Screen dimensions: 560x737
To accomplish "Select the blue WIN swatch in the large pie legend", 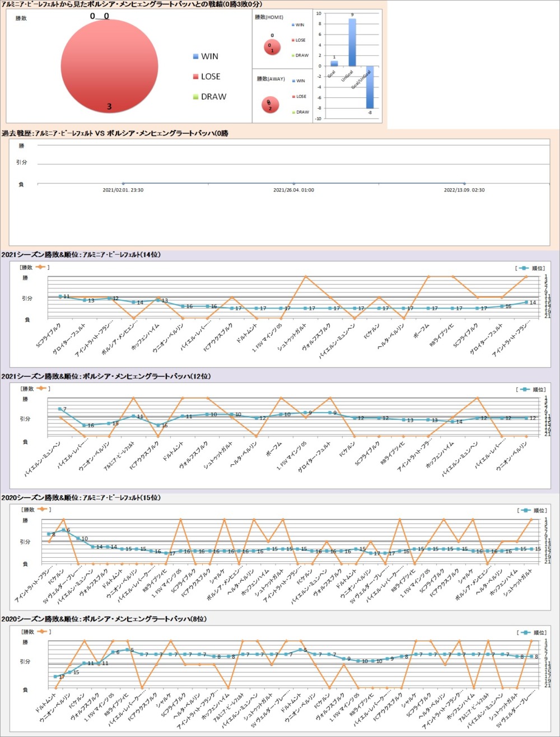I will pos(195,57).
